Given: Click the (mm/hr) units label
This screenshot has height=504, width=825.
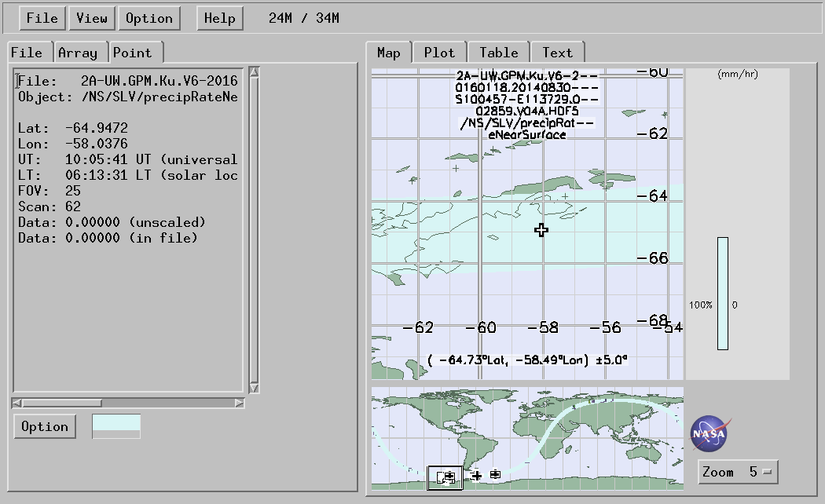Looking at the screenshot, I should [x=738, y=74].
